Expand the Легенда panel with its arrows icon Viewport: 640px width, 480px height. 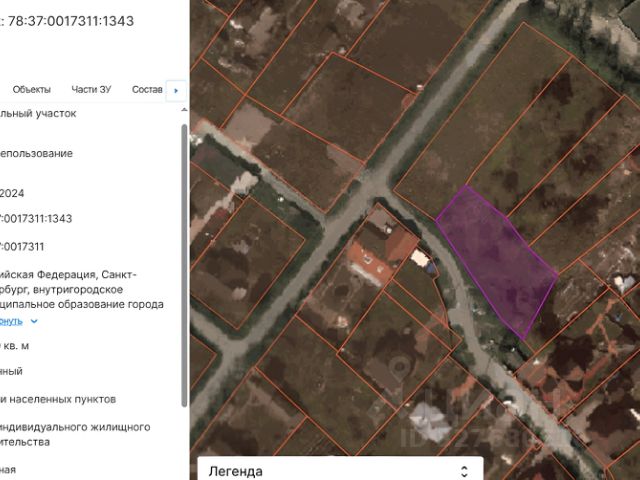tap(464, 471)
